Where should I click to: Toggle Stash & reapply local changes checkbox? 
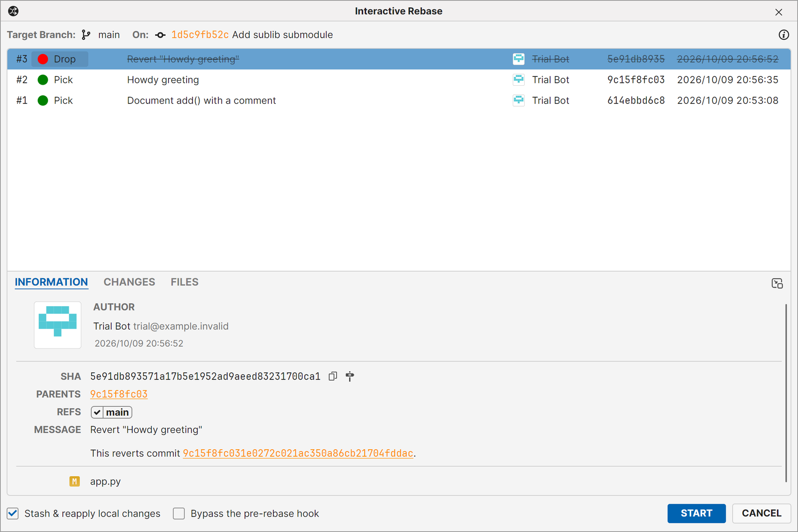click(13, 514)
